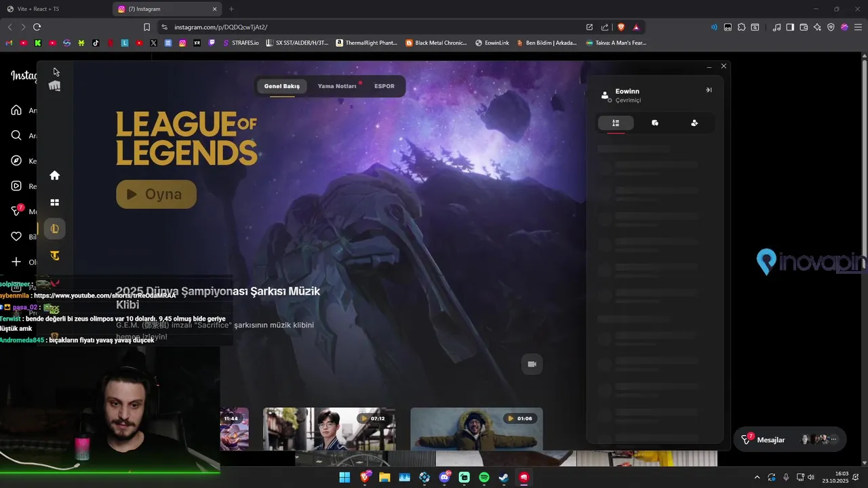Open 2025 Dünya Şampiyonası Şarkısı headline

tap(218, 298)
